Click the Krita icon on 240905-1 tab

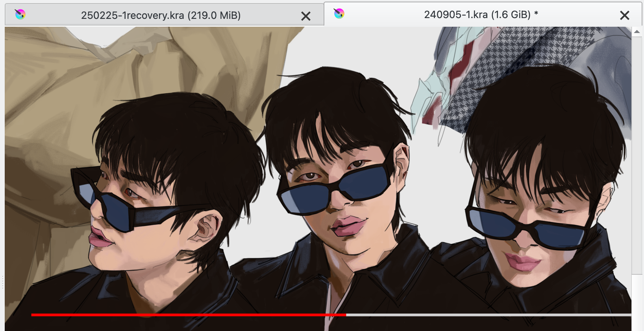tap(339, 14)
